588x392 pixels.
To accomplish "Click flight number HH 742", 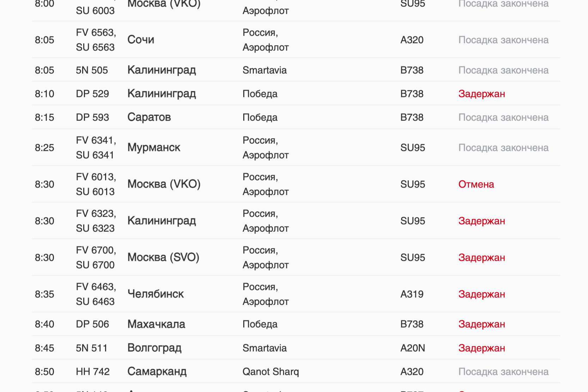I will [x=93, y=372].
